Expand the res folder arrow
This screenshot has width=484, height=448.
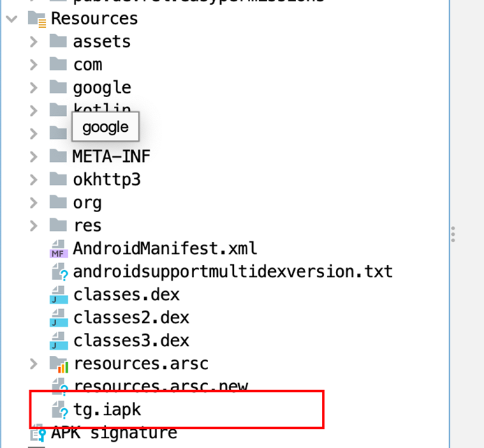(x=34, y=225)
